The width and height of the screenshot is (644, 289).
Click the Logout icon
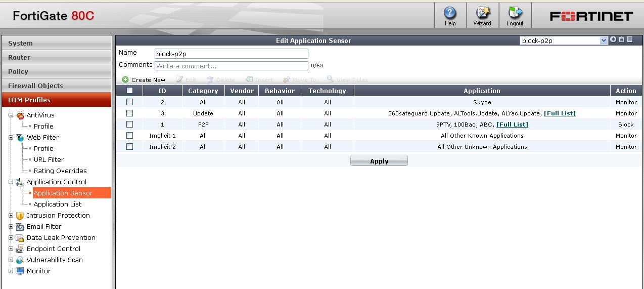click(515, 13)
